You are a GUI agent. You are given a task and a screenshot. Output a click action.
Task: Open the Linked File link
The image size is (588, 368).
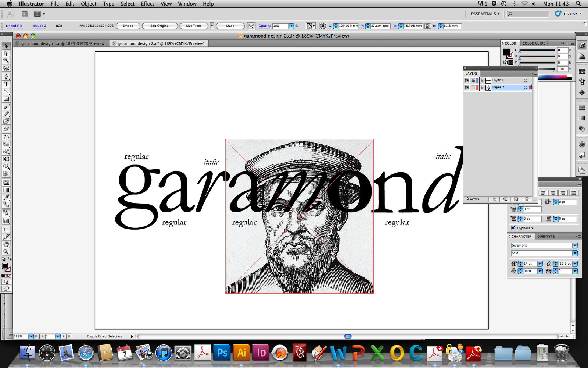tap(14, 26)
